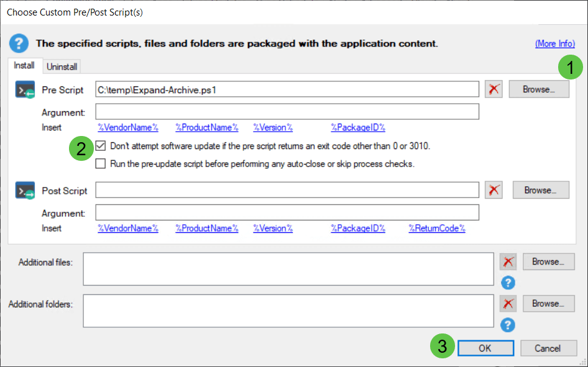Confirm the dialog with OK
This screenshot has height=367, width=588.
point(485,348)
